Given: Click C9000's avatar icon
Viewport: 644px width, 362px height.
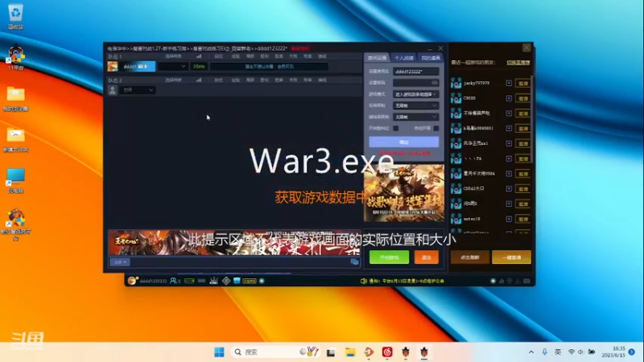Looking at the screenshot, I should pos(456,98).
